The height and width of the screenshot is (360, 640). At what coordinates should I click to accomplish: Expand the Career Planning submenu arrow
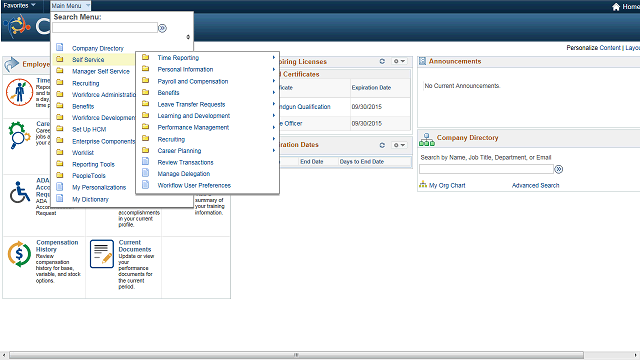(274, 151)
